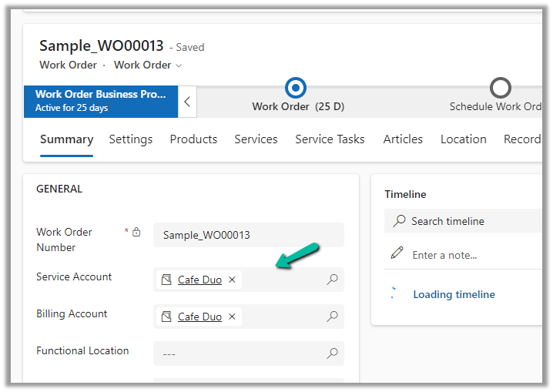Switch to the Settings tab
The width and height of the screenshot is (553, 392).
[130, 139]
